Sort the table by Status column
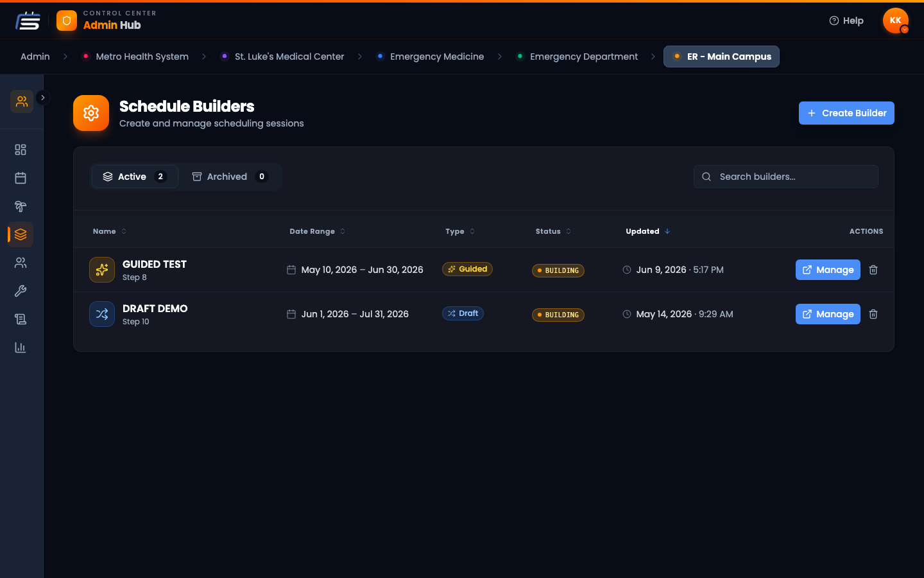924x578 pixels. coord(553,231)
